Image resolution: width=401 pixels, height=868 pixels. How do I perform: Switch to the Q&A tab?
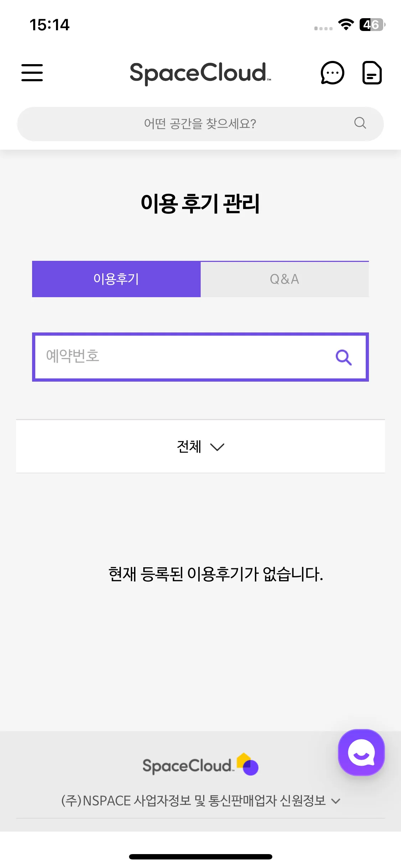(284, 279)
